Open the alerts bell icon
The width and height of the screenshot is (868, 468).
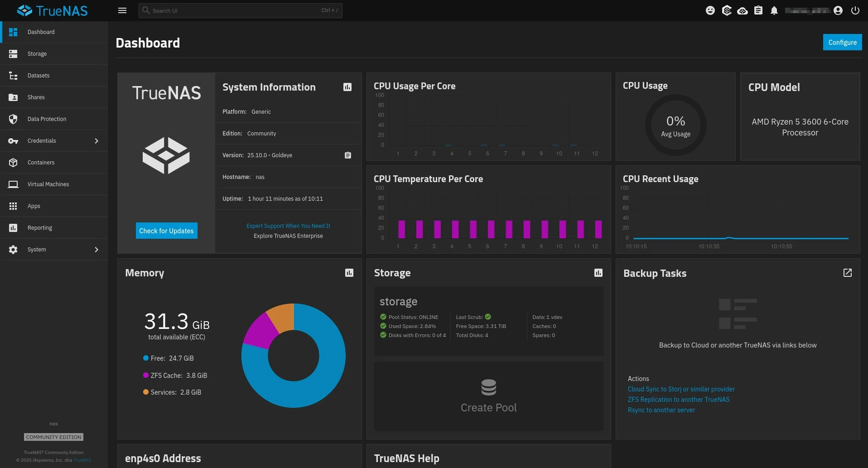(774, 10)
